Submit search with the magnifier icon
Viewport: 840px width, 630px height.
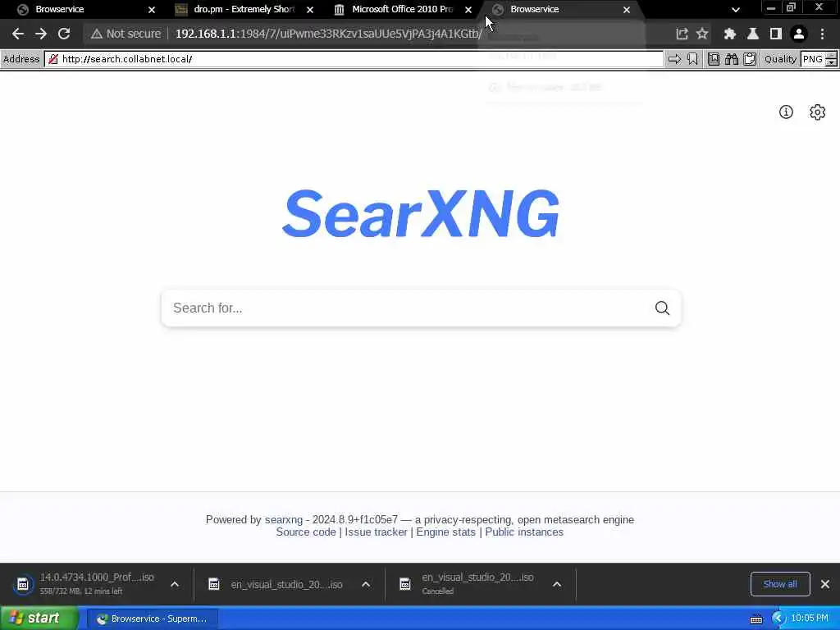tap(662, 308)
